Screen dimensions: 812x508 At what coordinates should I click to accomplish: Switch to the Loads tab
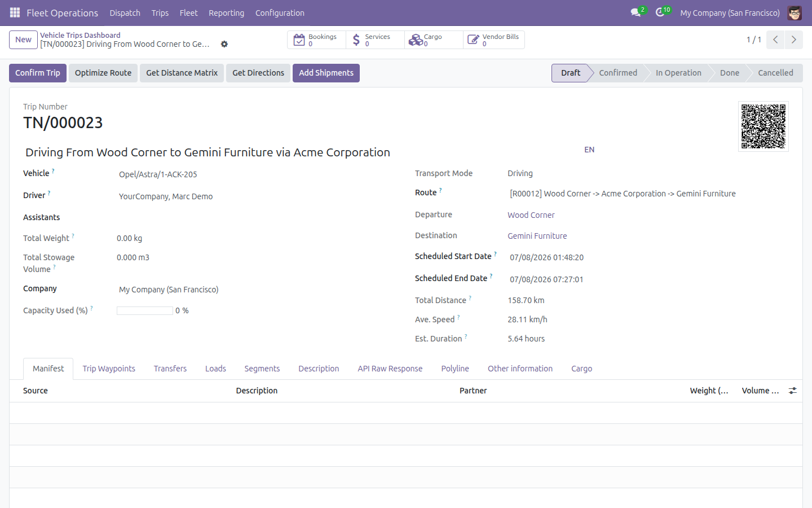tap(215, 369)
